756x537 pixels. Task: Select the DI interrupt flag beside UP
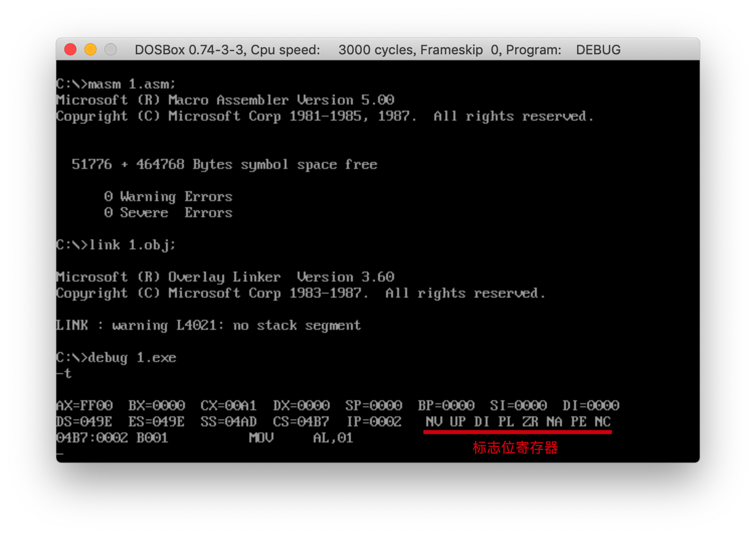pyautogui.click(x=482, y=421)
